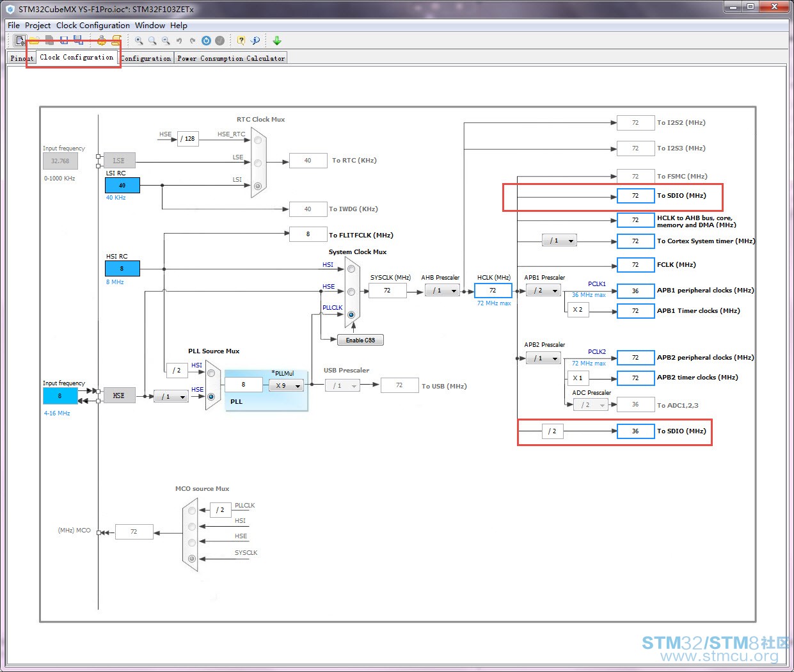Open the PLLMul X 9 dropdown
The height and width of the screenshot is (672, 794).
coord(286,385)
